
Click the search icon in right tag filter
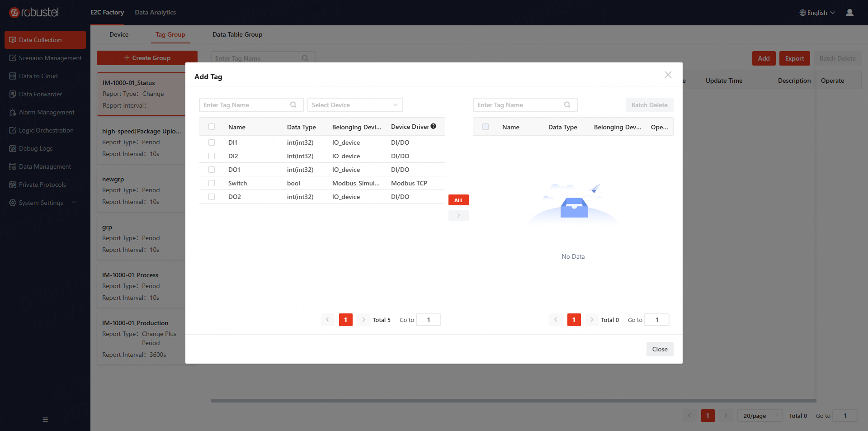[567, 105]
